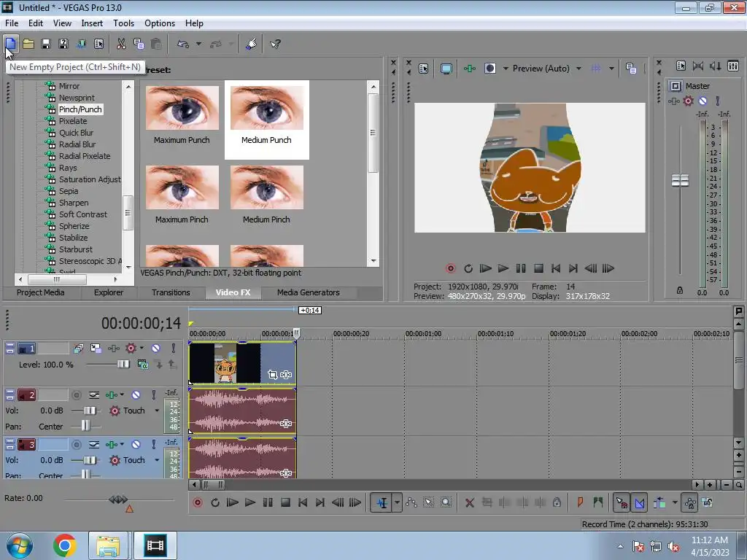Mute audio track 2
747x560 pixels.
(136, 394)
